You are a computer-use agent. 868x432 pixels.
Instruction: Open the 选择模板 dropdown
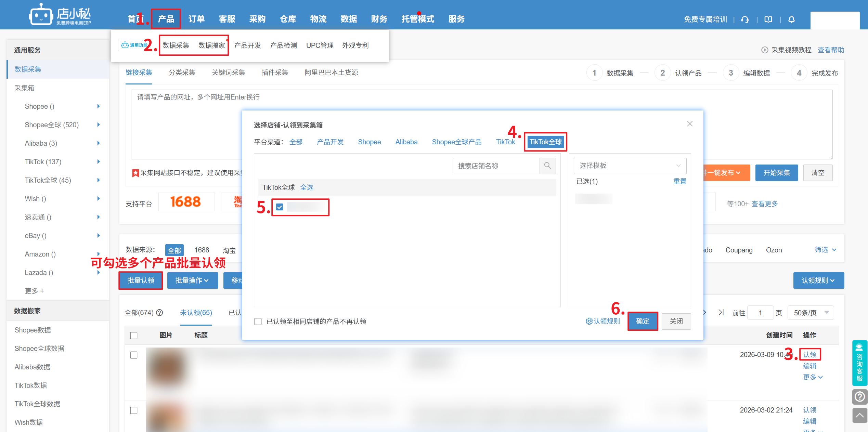tap(630, 166)
